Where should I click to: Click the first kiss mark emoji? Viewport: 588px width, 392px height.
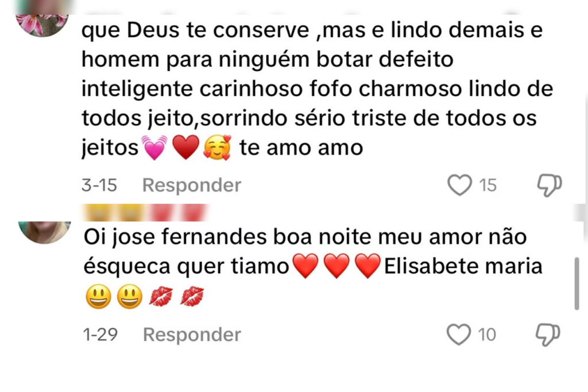(161, 296)
